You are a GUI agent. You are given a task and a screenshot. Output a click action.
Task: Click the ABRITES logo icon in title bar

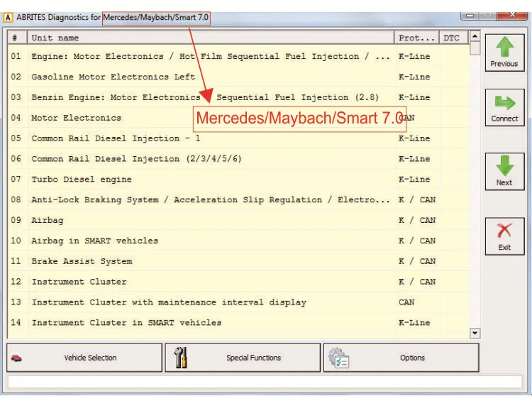(8, 17)
